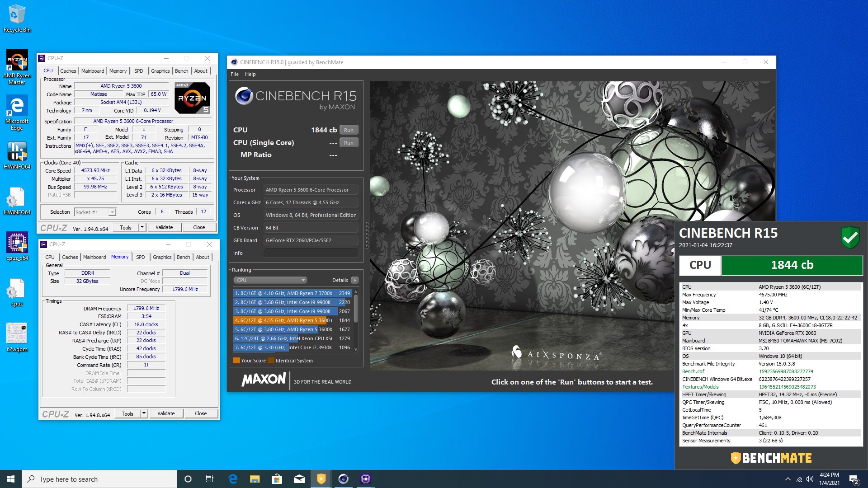Open About tab in lower CPU-Z
This screenshot has height=488, width=868.
pyautogui.click(x=203, y=257)
